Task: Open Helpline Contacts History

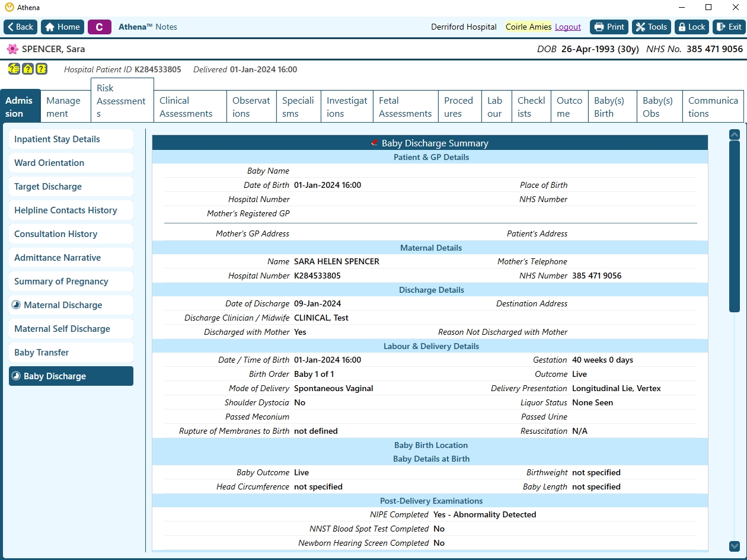Action: (x=71, y=210)
